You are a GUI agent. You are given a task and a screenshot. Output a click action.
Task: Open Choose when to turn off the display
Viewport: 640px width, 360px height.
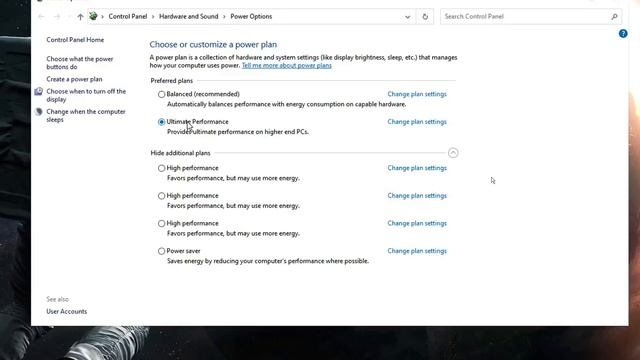86,96
